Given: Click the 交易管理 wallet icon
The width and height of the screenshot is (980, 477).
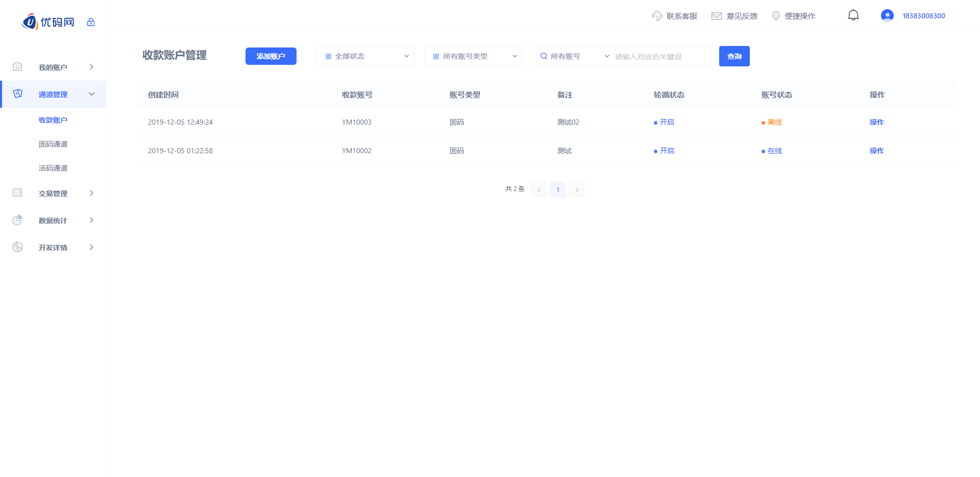Looking at the screenshot, I should point(18,193).
